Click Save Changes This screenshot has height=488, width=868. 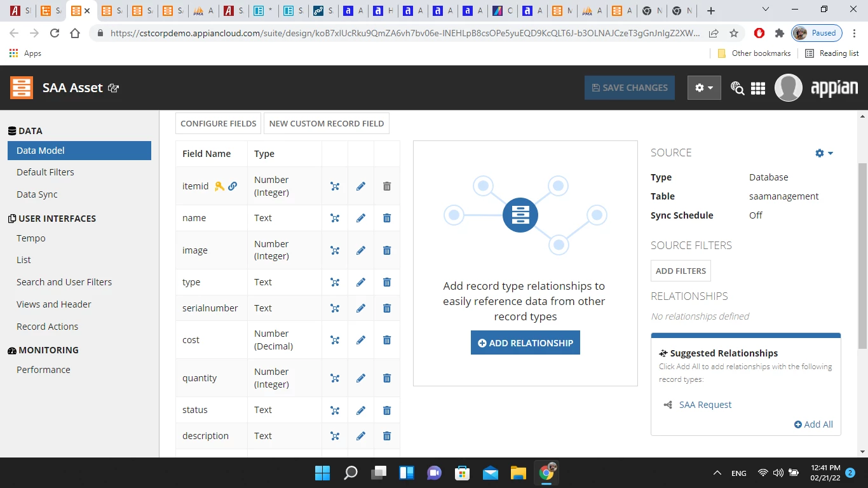point(630,88)
